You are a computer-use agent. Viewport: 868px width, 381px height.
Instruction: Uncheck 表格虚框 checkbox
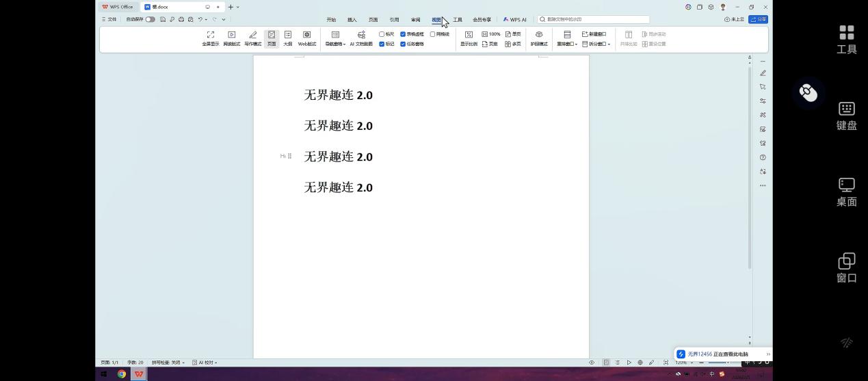pos(403,34)
